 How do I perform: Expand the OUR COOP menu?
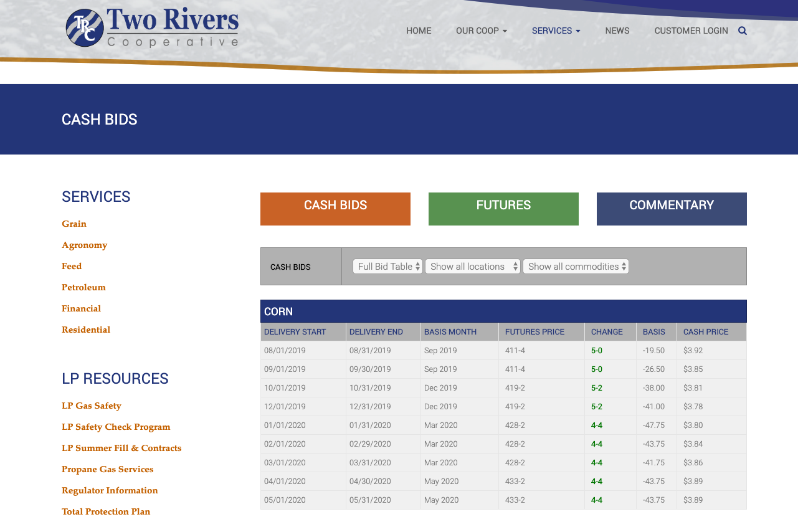click(482, 31)
